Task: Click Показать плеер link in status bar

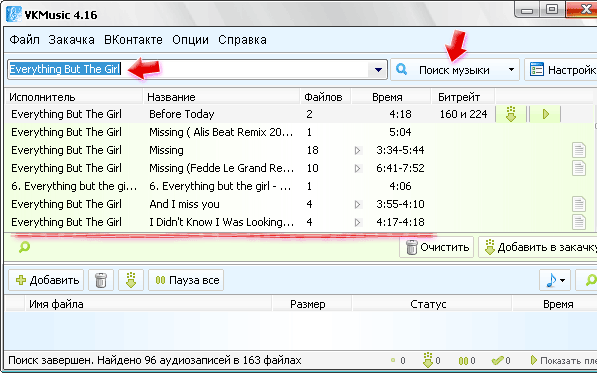Action: point(563,360)
